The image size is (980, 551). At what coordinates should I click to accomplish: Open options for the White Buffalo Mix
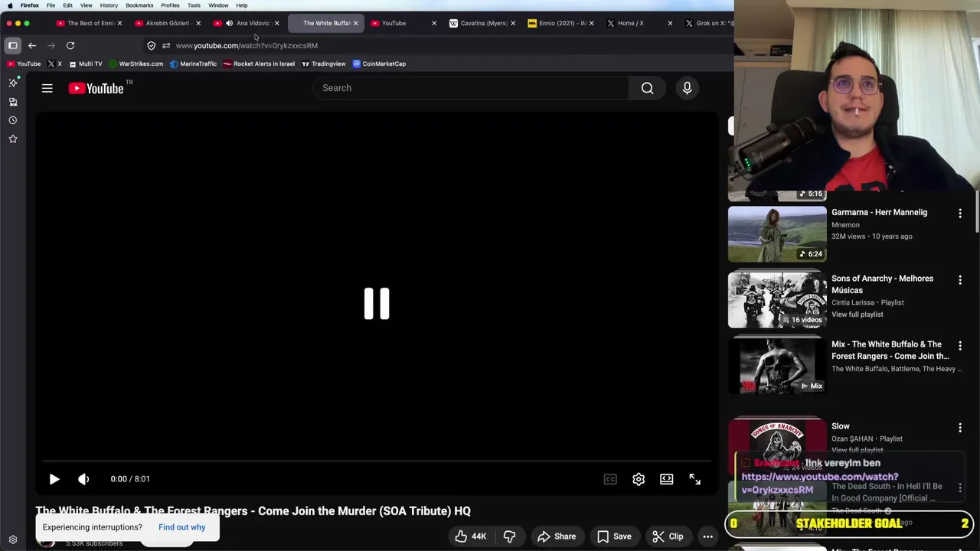point(960,347)
